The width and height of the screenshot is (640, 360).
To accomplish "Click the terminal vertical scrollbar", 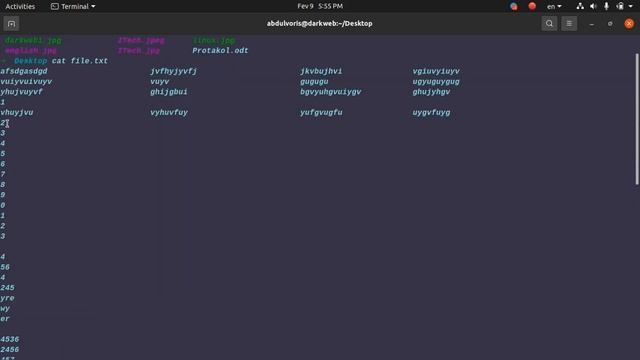I will click(x=637, y=119).
